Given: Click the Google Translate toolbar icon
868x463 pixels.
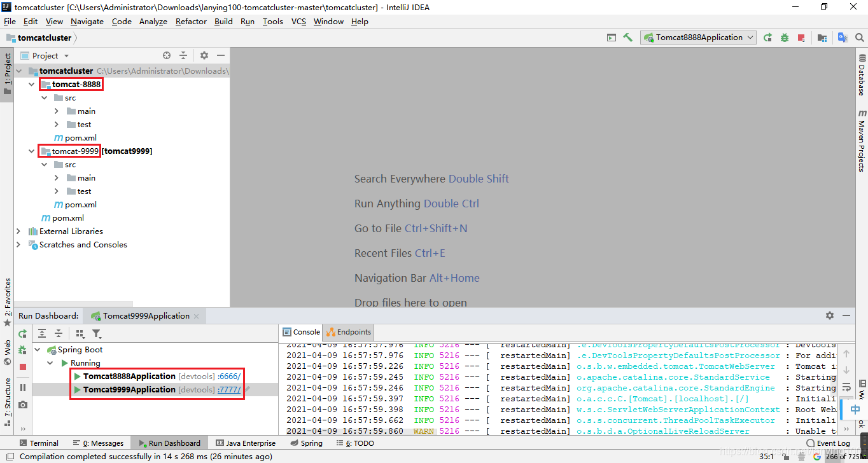Looking at the screenshot, I should (x=843, y=38).
